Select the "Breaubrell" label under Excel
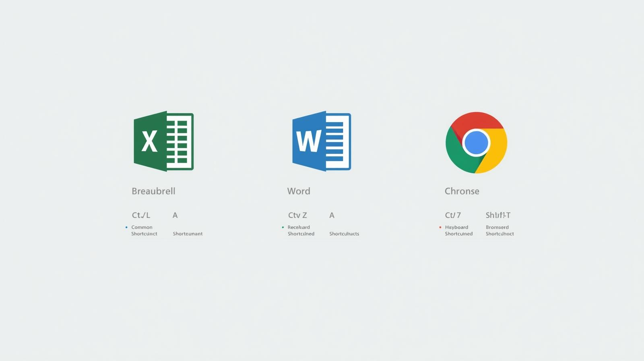The image size is (644, 361). click(x=153, y=191)
